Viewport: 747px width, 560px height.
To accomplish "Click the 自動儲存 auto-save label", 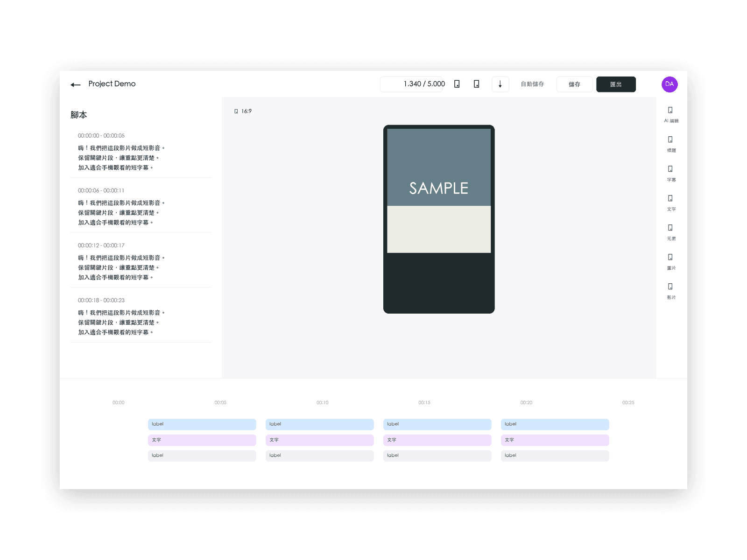I will [x=532, y=84].
